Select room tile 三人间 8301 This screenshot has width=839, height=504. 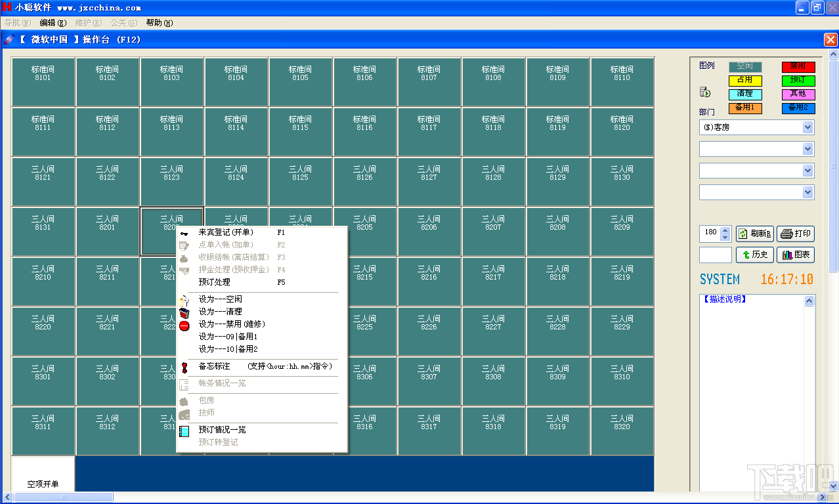pyautogui.click(x=43, y=381)
